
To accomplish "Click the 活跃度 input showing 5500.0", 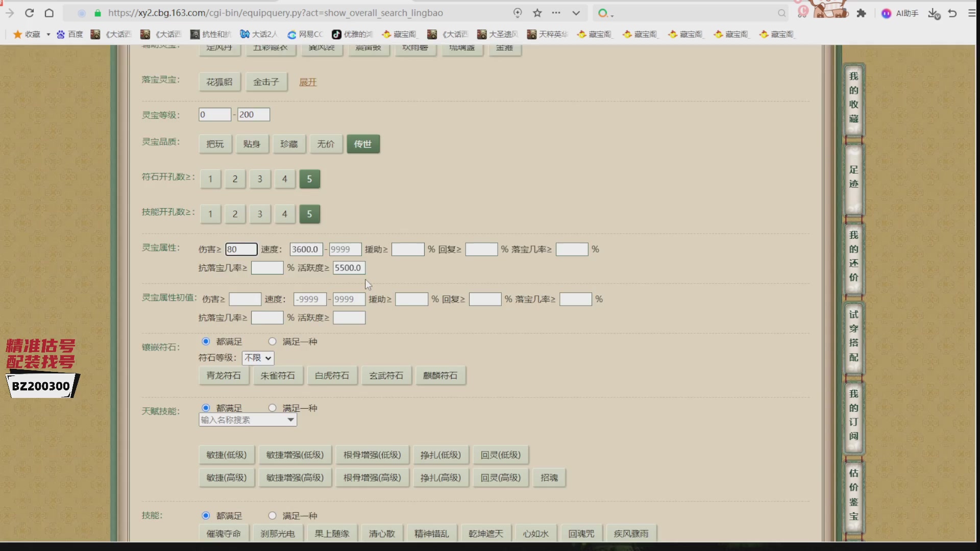I will pos(349,268).
